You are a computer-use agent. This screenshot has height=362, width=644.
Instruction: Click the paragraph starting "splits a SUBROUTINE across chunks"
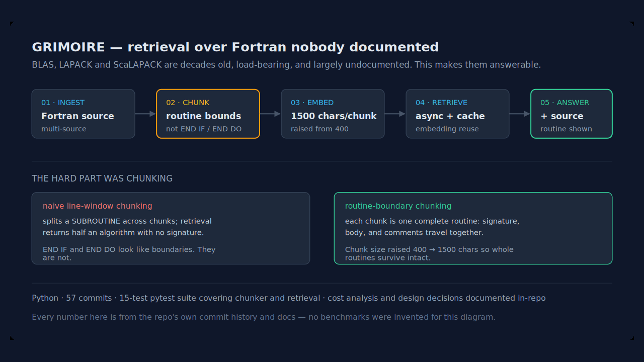[x=127, y=227]
